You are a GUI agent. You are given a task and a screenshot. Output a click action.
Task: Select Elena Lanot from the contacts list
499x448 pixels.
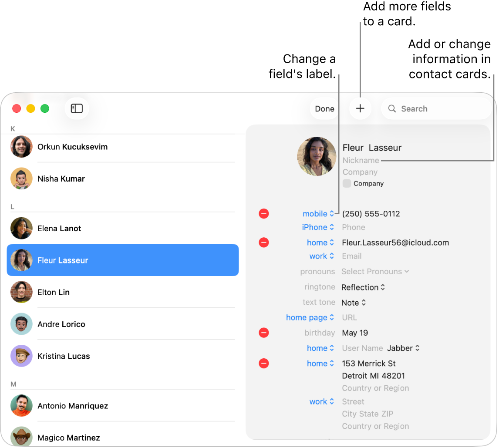[x=122, y=228]
